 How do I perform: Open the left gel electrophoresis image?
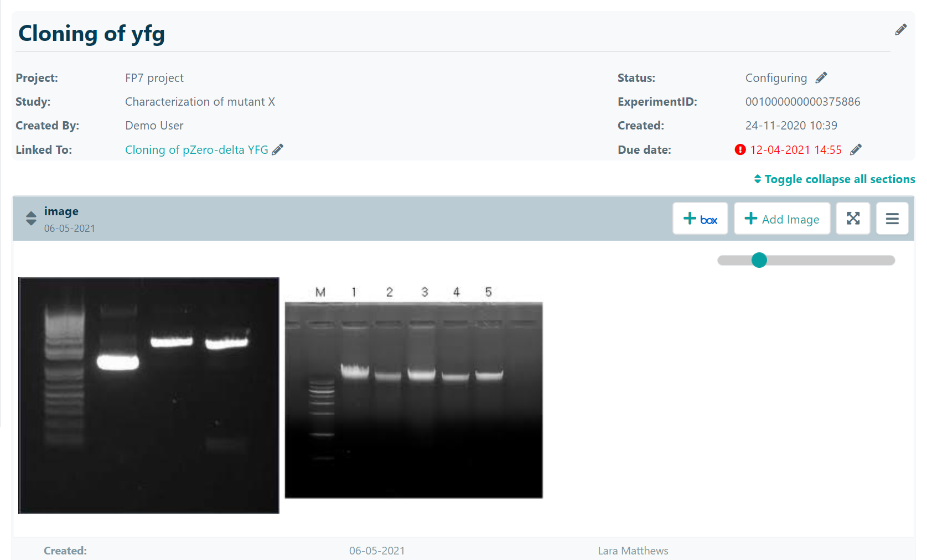pyautogui.click(x=149, y=396)
